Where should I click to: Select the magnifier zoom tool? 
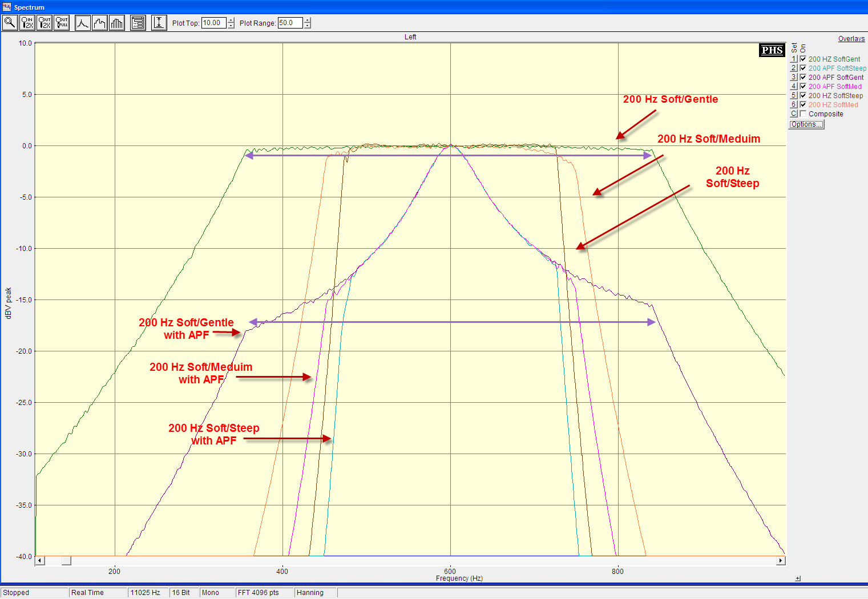[10, 23]
